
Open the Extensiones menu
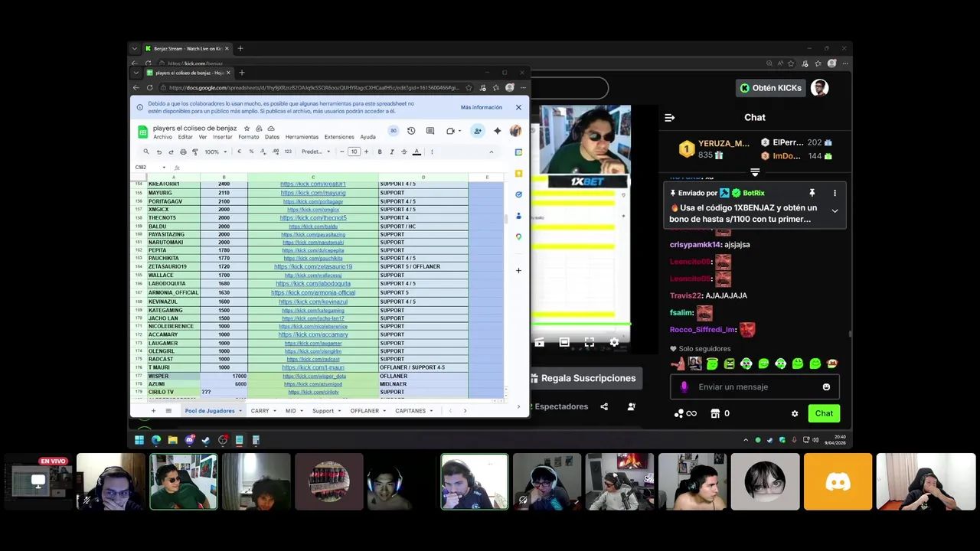coord(339,137)
